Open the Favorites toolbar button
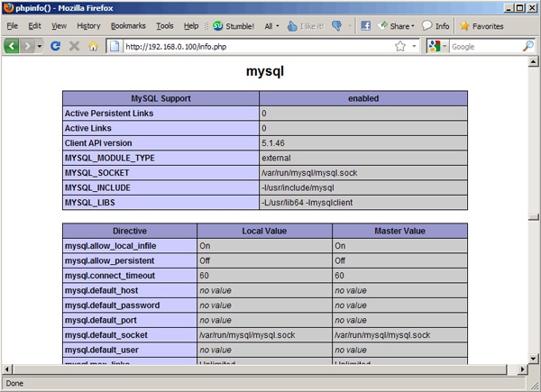541x392 pixels. 482,26
